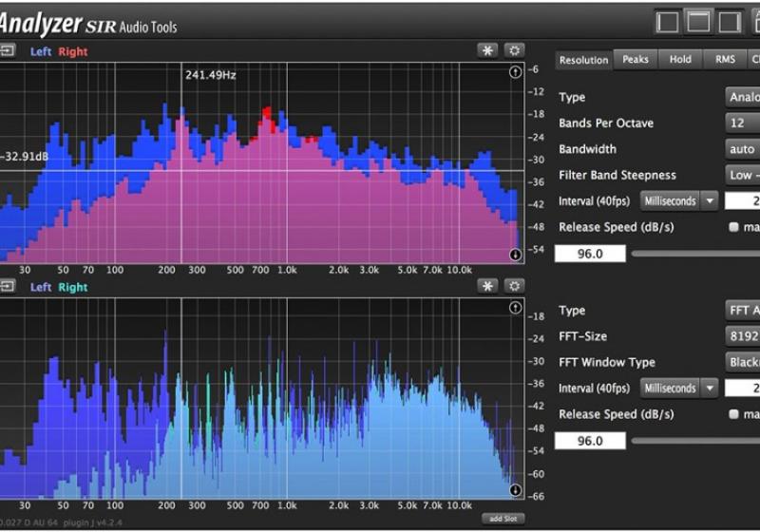Toggle the Right channel in the bottom analyzer
Image resolution: width=760 pixels, height=532 pixels.
point(72,287)
